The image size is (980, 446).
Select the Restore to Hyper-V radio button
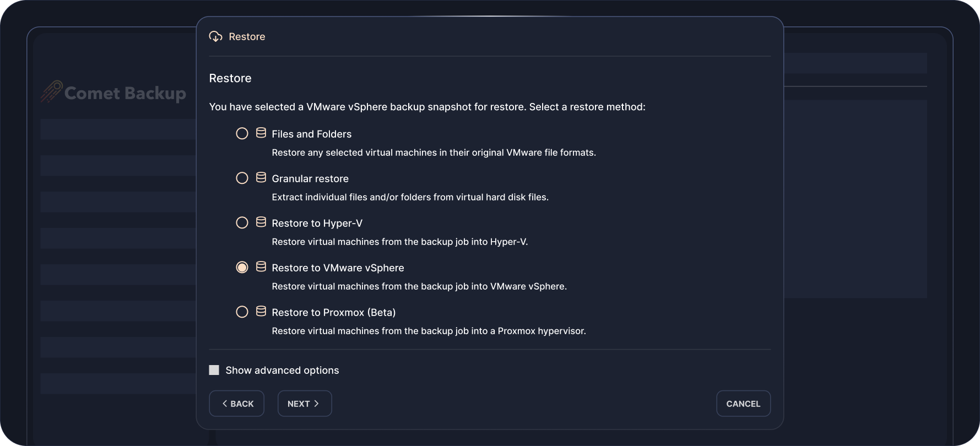tap(242, 223)
